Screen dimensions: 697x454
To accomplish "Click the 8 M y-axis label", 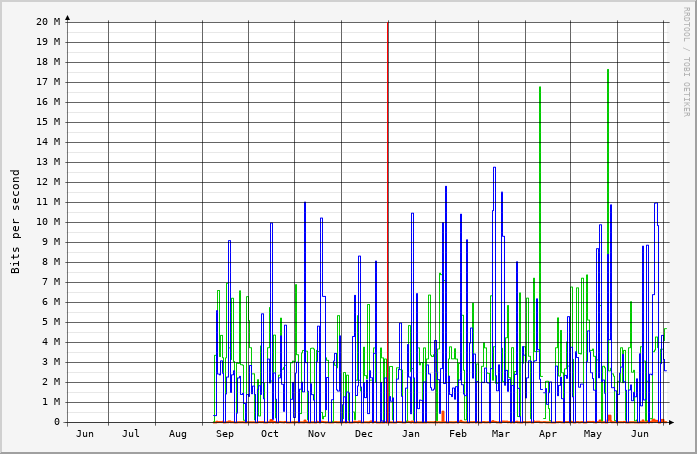I will 51,261.
